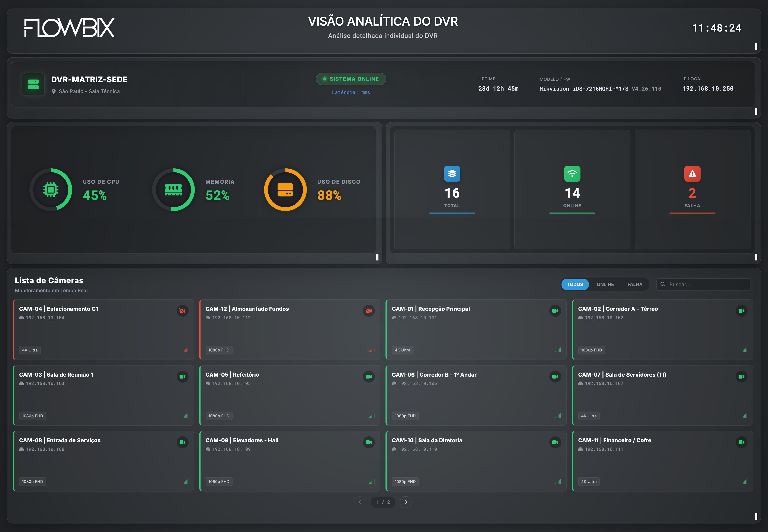768x532 pixels.
Task: Click the DVR server icon next to DVR-MATRIZ-SEDE
Action: tap(33, 84)
